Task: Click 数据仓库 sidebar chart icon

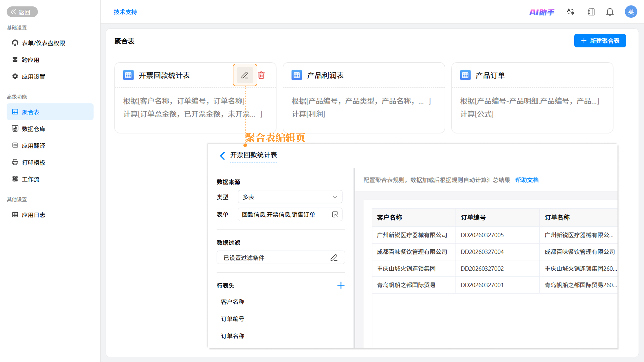Action: [x=15, y=128]
